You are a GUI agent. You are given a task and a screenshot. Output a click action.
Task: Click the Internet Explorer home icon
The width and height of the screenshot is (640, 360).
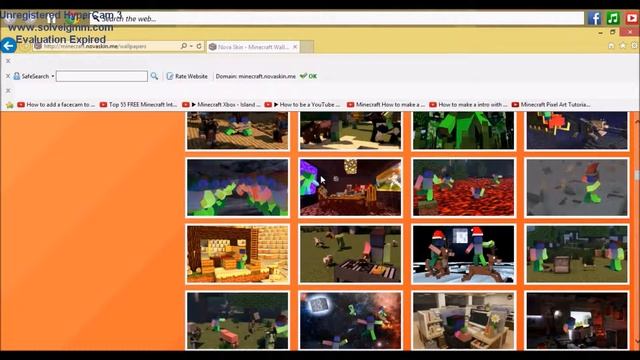coord(611,46)
